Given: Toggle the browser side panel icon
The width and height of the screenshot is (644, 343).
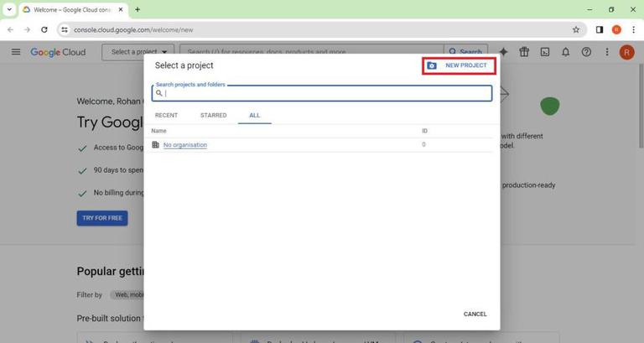Looking at the screenshot, I should (x=600, y=29).
